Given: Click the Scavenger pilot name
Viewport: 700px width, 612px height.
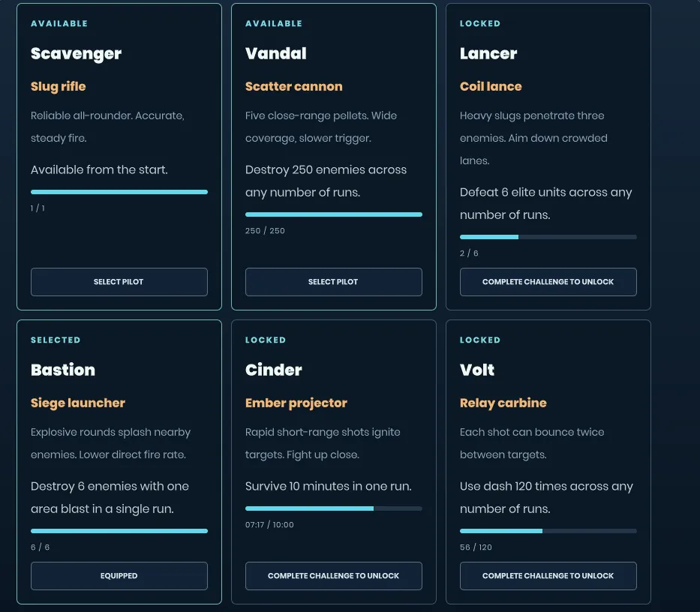Looking at the screenshot, I should pos(76,53).
